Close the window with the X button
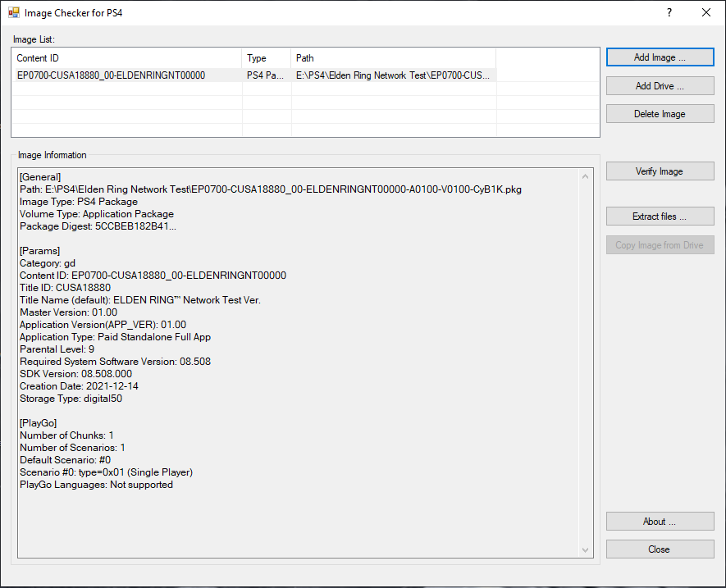The width and height of the screenshot is (726, 588). (706, 12)
